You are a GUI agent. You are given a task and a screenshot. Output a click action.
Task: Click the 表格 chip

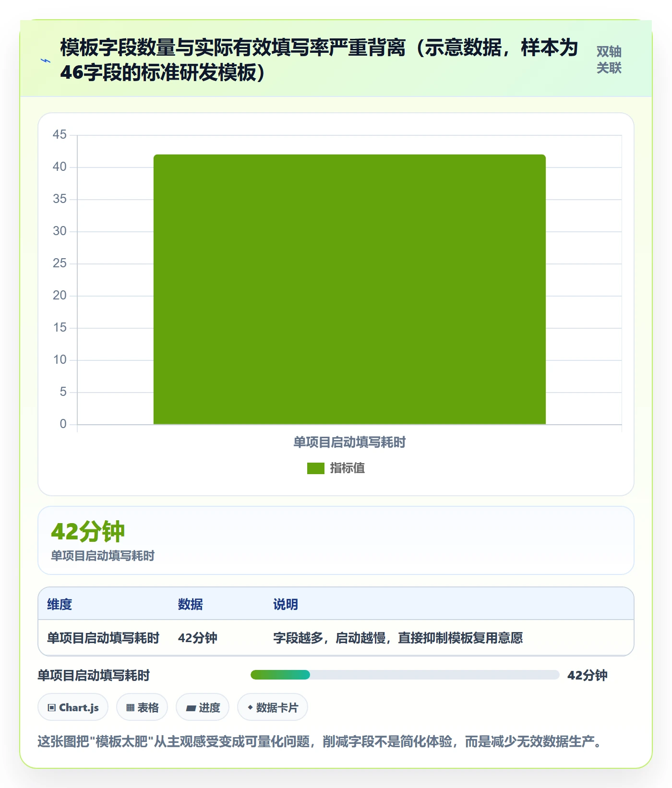pyautogui.click(x=142, y=707)
